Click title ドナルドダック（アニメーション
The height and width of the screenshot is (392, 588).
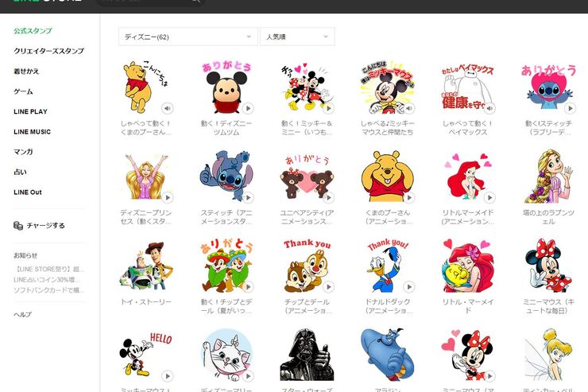pyautogui.click(x=389, y=306)
